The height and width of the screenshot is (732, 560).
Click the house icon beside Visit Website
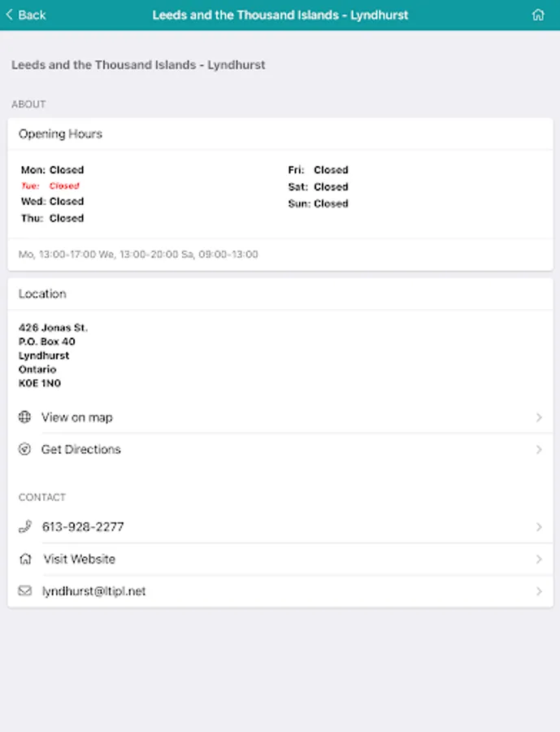pos(24,559)
